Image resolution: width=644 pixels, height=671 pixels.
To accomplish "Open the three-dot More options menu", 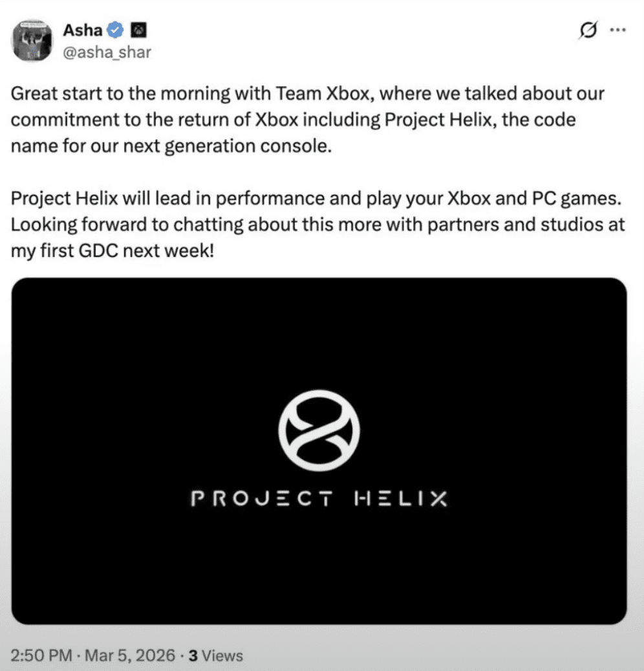I will 618,30.
